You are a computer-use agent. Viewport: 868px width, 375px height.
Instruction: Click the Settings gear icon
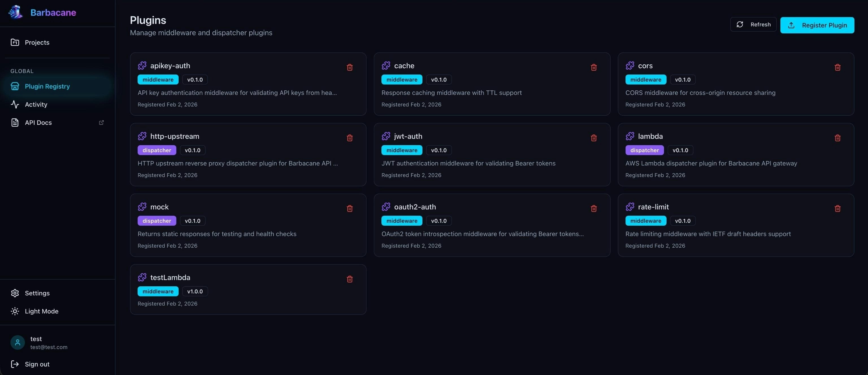click(x=15, y=293)
